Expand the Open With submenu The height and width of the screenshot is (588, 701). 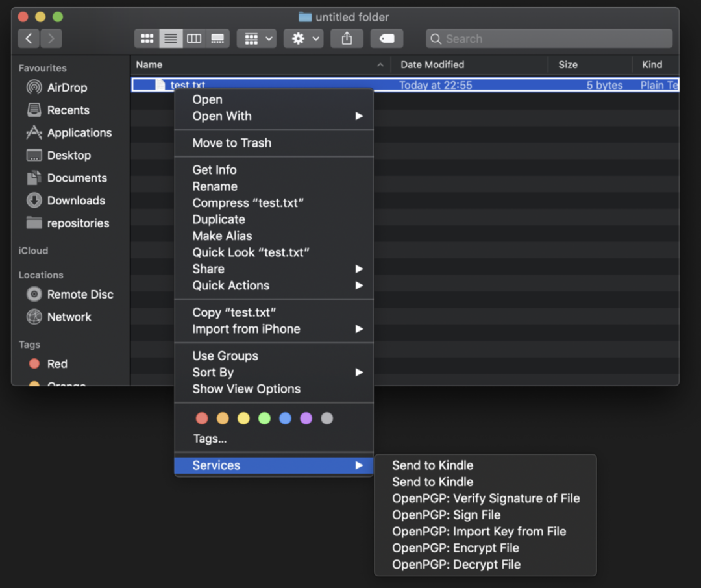click(274, 116)
